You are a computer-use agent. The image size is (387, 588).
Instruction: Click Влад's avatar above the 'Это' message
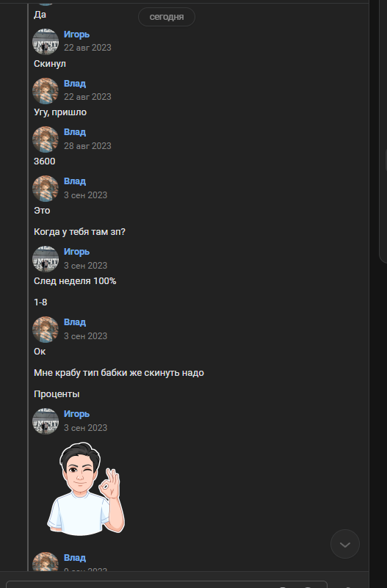[46, 189]
